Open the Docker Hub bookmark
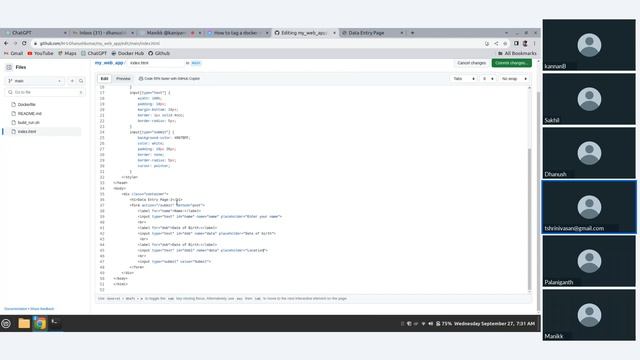The image size is (640, 360). (x=127, y=53)
